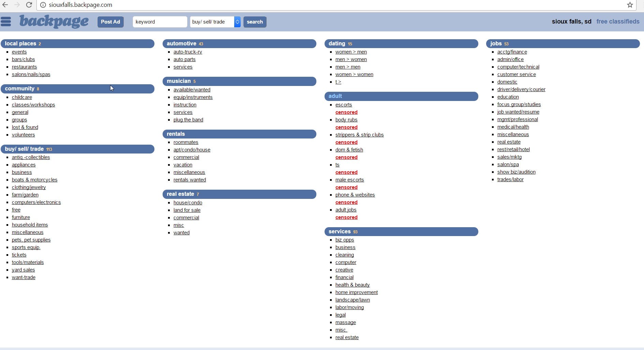Open the rest/retail/hotel link

pos(513,149)
